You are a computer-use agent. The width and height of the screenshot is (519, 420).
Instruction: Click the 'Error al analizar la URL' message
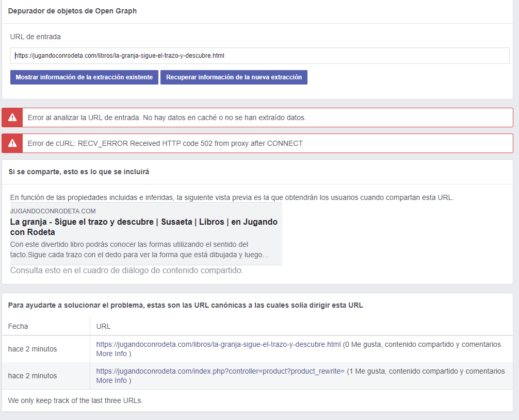[167, 117]
